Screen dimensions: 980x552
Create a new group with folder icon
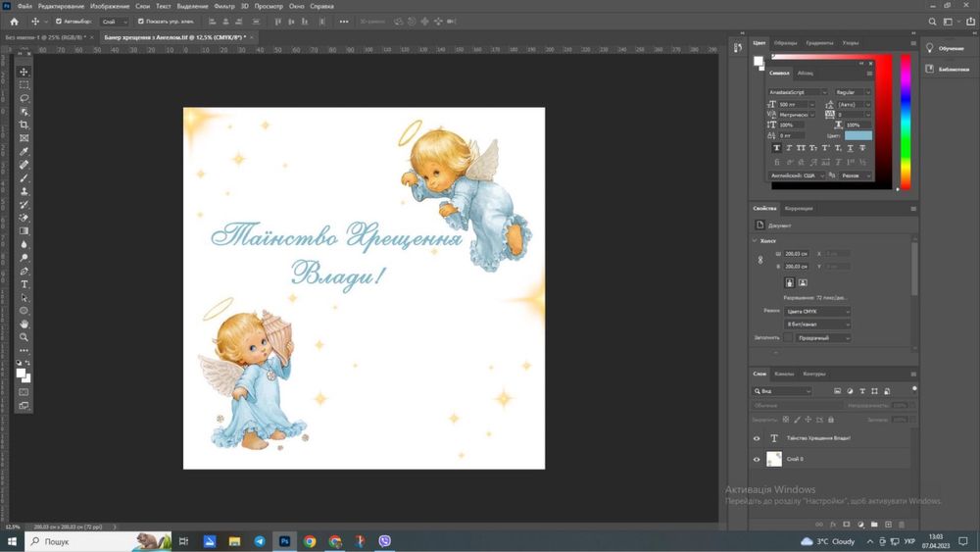point(874,524)
